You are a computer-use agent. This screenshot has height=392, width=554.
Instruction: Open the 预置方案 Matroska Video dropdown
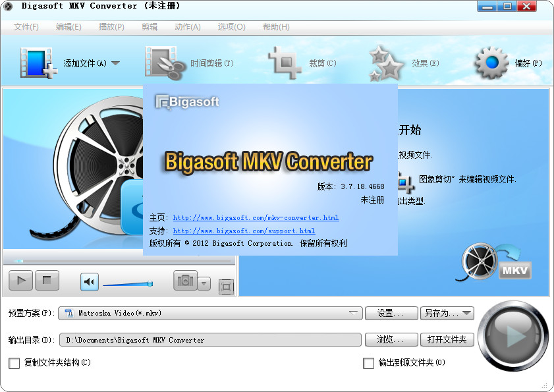(x=210, y=313)
